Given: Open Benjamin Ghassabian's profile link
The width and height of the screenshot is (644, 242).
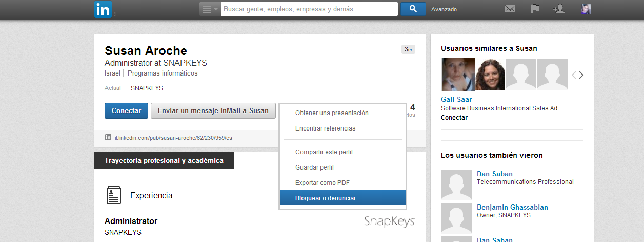Looking at the screenshot, I should point(512,207).
